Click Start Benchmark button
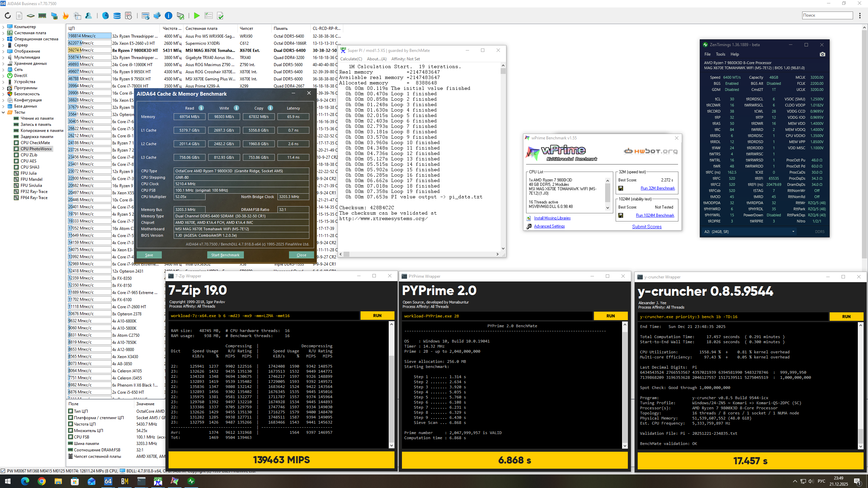Image resolution: width=868 pixels, height=488 pixels. click(225, 255)
